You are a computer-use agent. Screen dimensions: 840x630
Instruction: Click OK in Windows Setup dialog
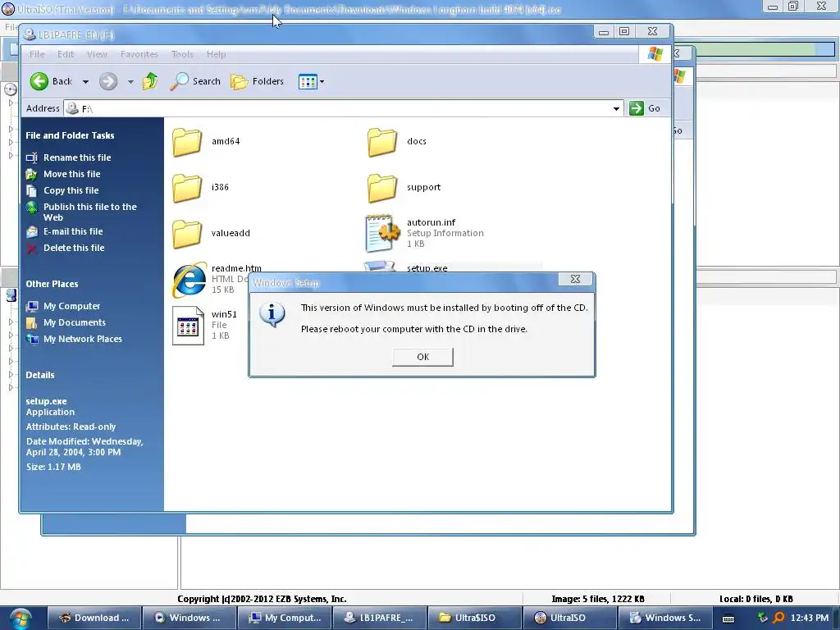(422, 357)
